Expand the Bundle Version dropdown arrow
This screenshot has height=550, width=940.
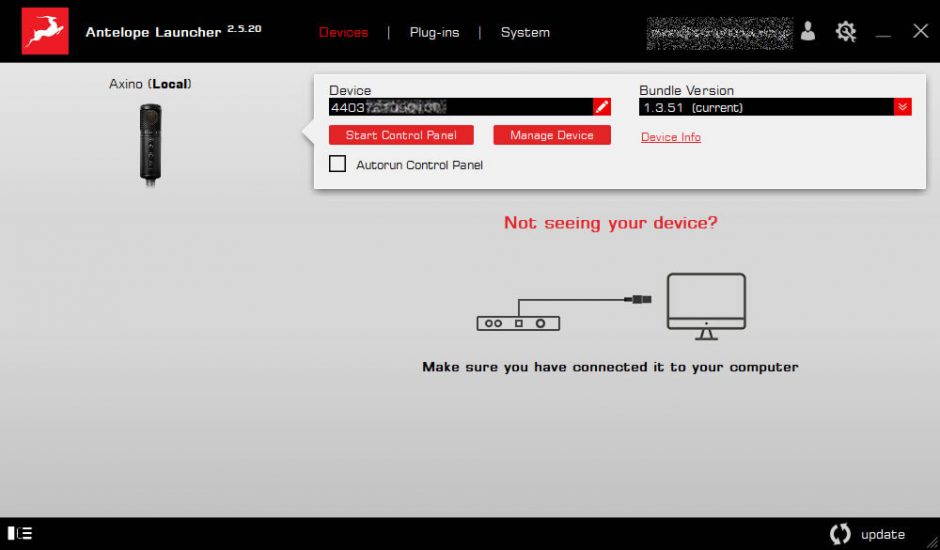coord(902,107)
